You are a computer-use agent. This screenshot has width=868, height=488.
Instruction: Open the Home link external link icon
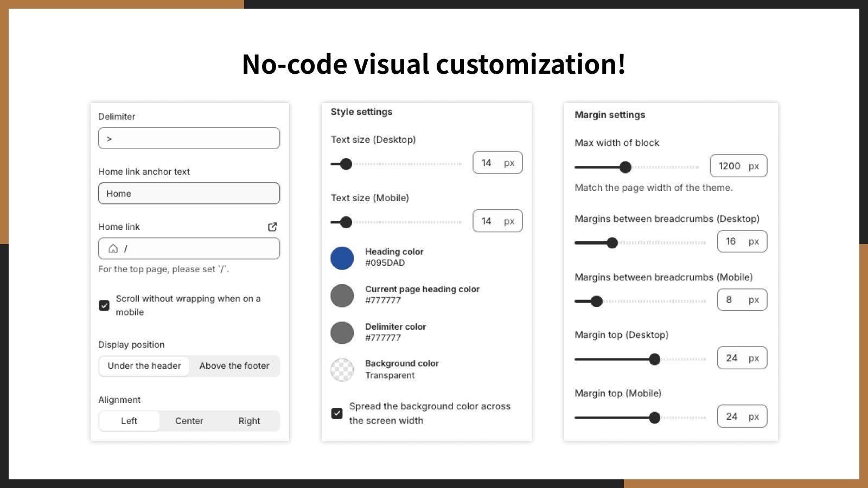[x=272, y=227]
